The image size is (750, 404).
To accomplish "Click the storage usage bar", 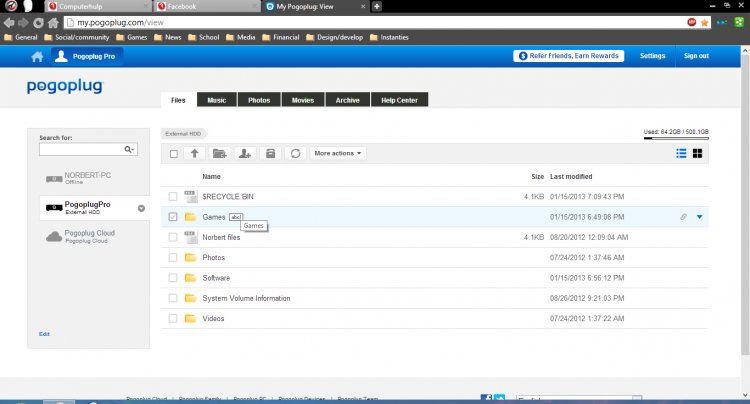I will click(676, 138).
